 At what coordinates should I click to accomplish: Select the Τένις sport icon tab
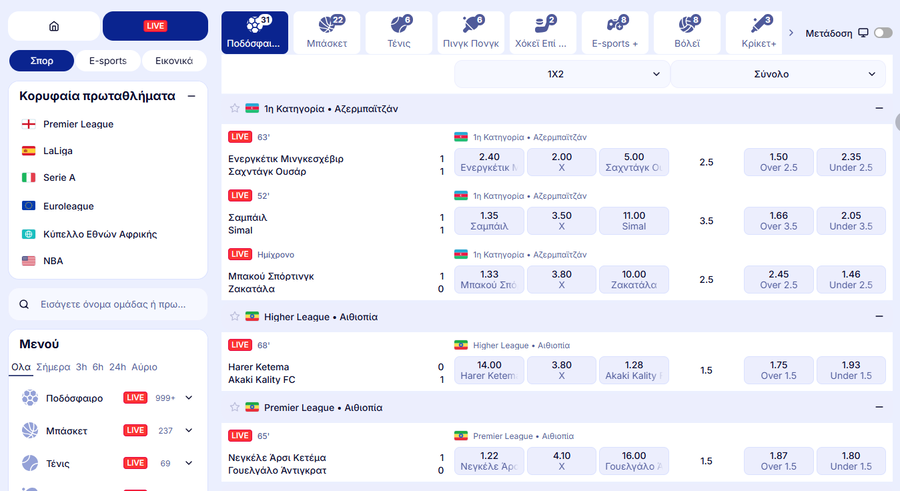pyautogui.click(x=399, y=33)
